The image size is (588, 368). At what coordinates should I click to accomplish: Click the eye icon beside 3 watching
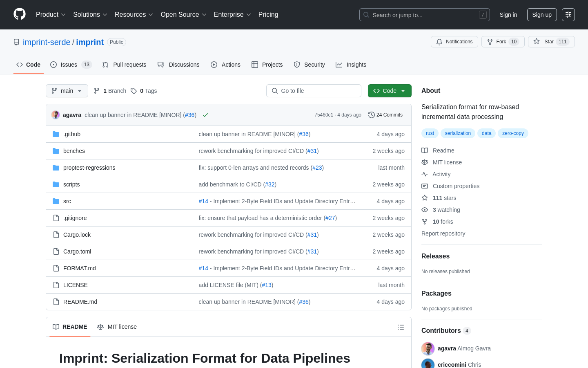[425, 210]
